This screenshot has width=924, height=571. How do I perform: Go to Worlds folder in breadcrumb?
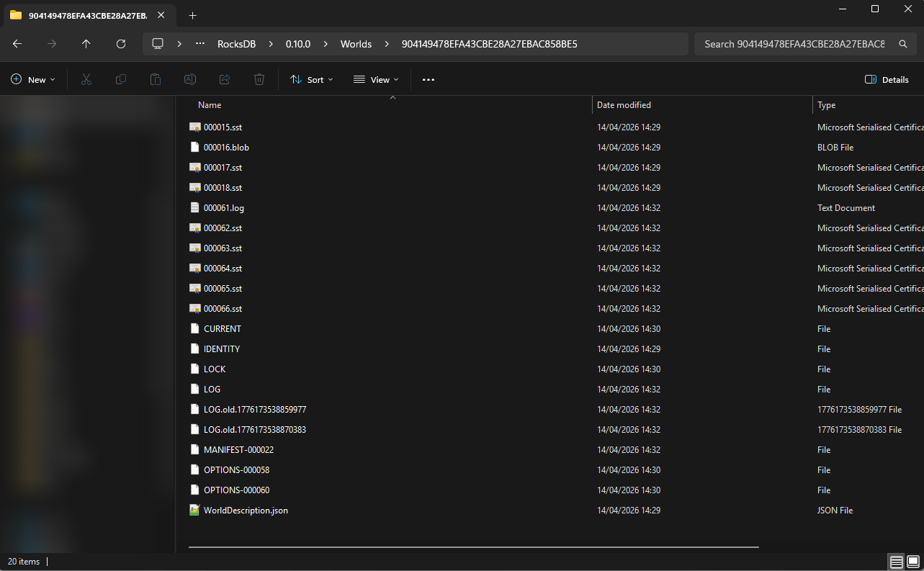coord(356,44)
